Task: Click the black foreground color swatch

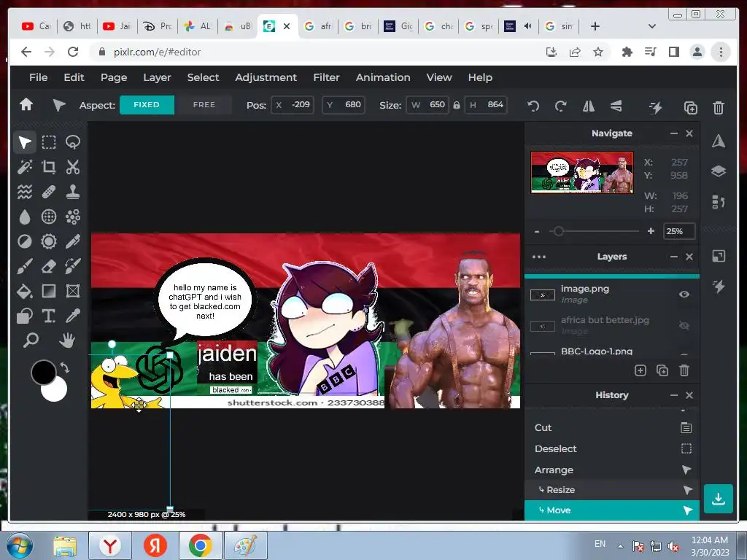Action: click(x=43, y=372)
